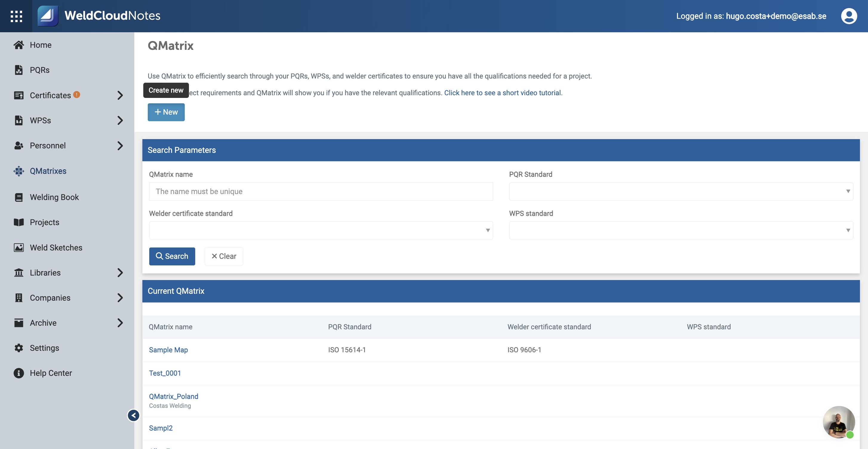Screen dimensions: 868x449
Task: Open the Sampl2 QMatrix link
Action: 161,428
